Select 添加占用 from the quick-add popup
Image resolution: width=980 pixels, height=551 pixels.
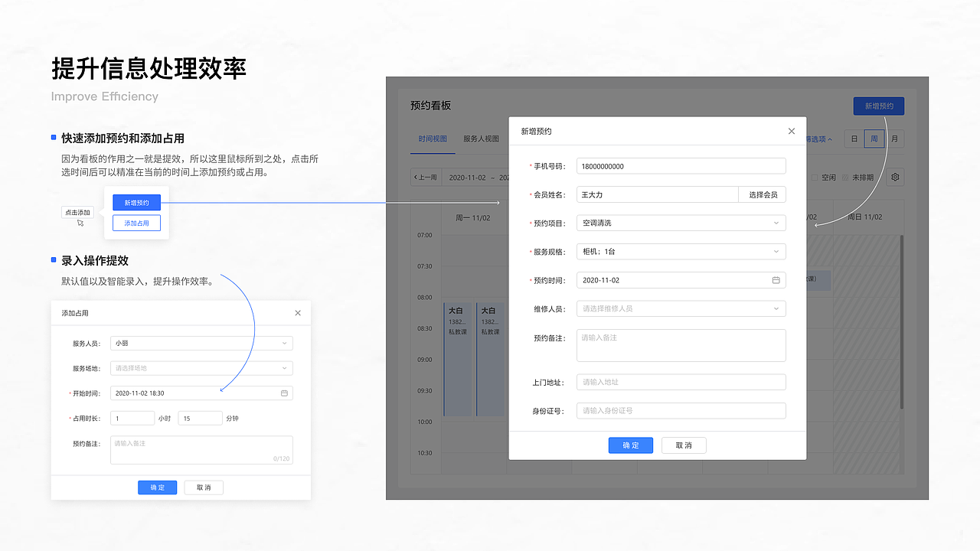(x=136, y=223)
